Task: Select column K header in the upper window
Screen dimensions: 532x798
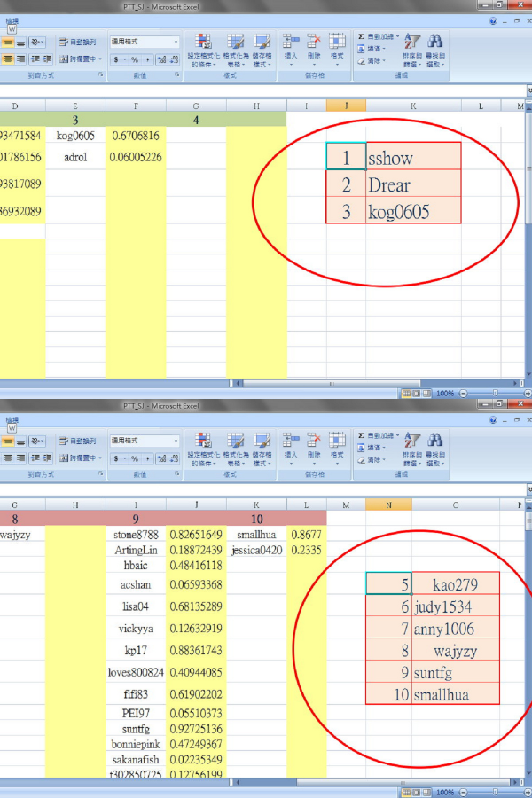Action: click(413, 106)
